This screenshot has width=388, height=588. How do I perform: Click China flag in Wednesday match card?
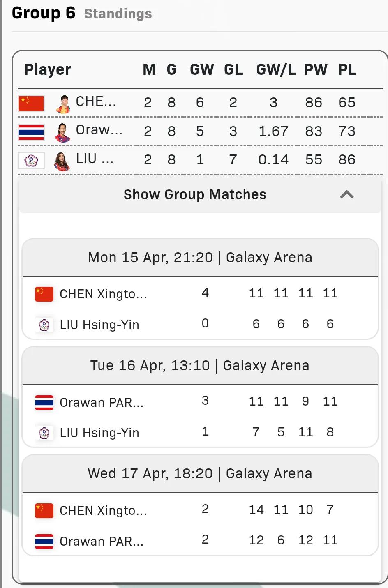click(x=44, y=510)
